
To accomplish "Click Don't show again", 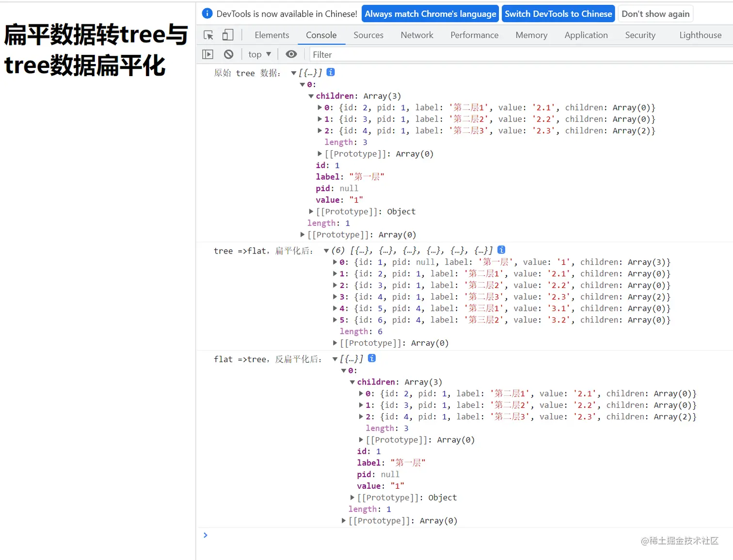I will click(655, 14).
